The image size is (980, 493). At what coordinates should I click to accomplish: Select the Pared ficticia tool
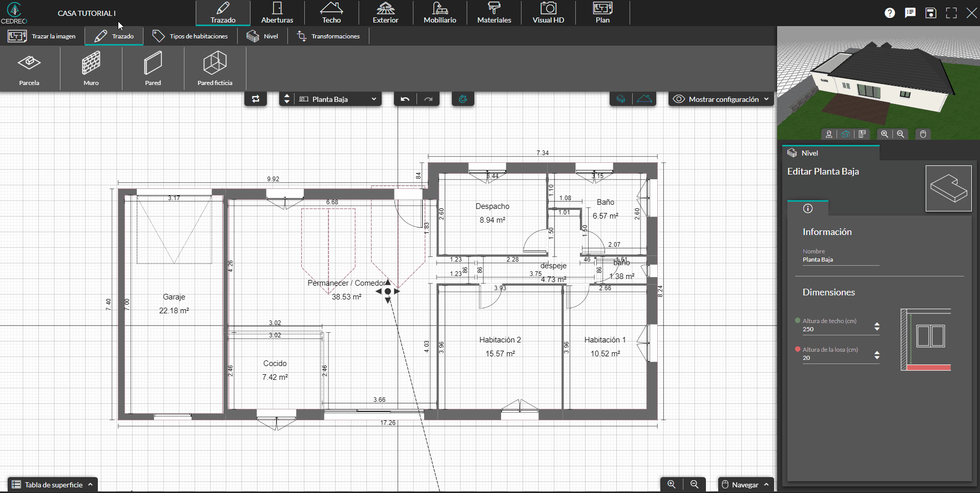coord(215,68)
